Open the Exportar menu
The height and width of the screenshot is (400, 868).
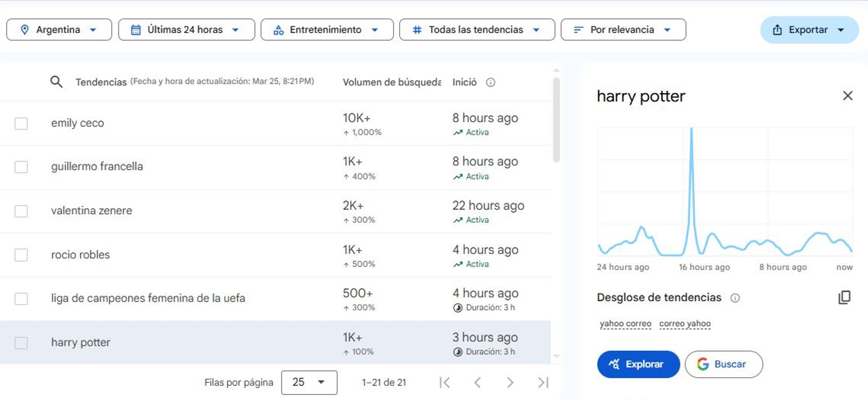click(809, 30)
